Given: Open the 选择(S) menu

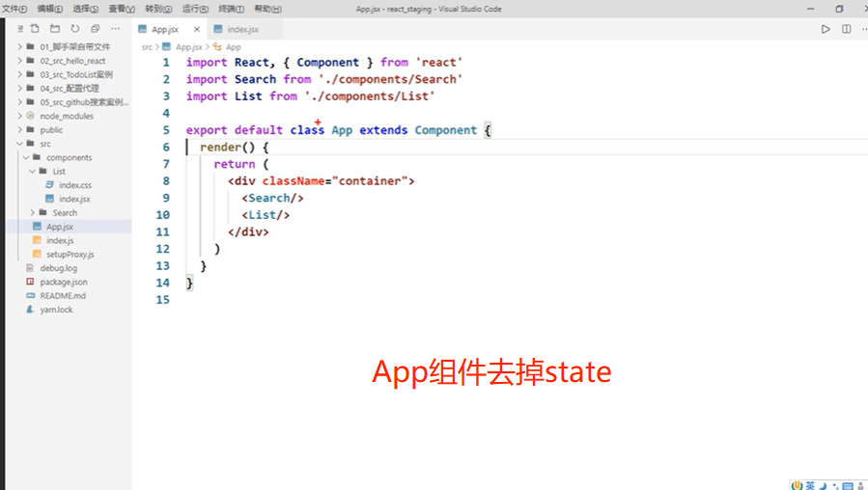Looking at the screenshot, I should click(x=86, y=9).
